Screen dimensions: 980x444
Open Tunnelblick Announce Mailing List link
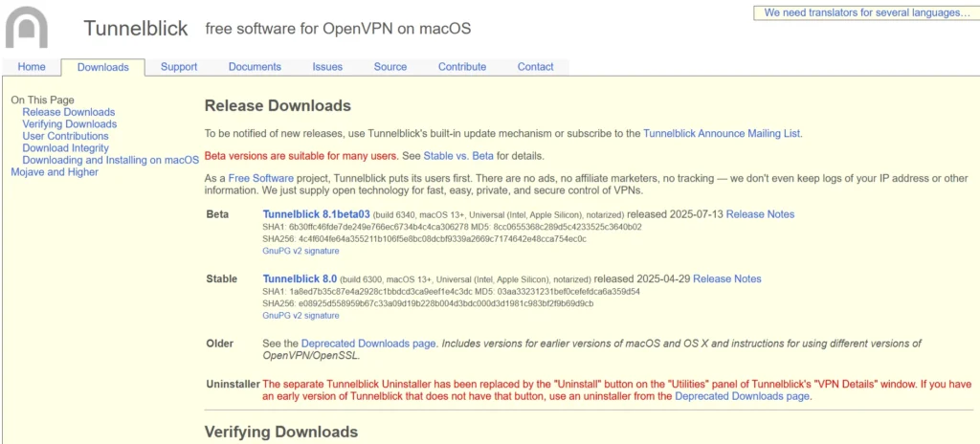click(722, 134)
